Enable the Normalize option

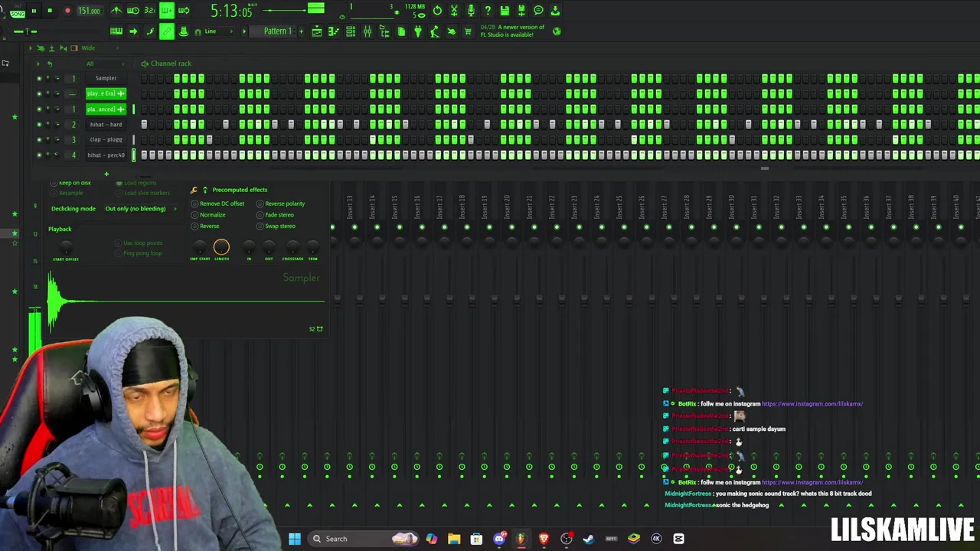coord(208,215)
